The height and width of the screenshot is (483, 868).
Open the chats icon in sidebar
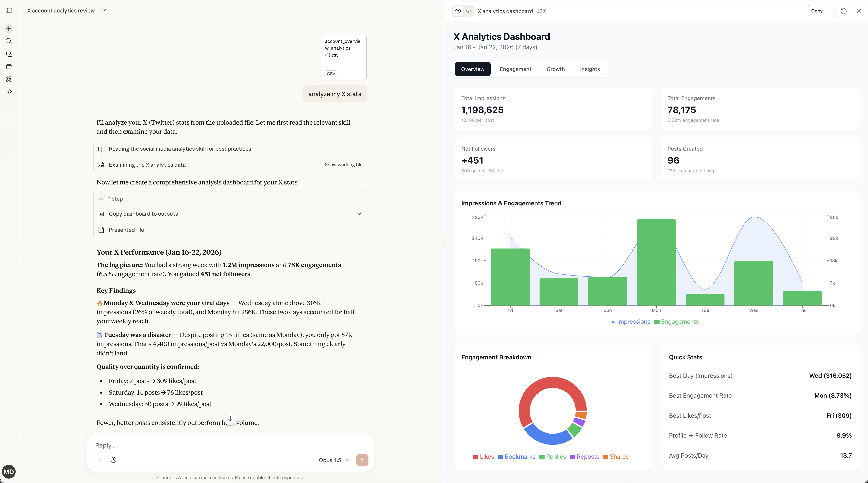coord(9,54)
